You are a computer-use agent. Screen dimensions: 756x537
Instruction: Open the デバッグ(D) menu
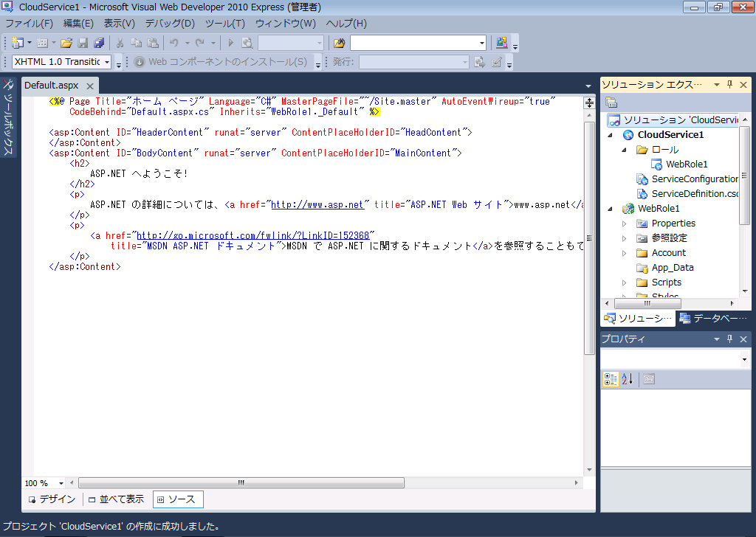(x=170, y=24)
